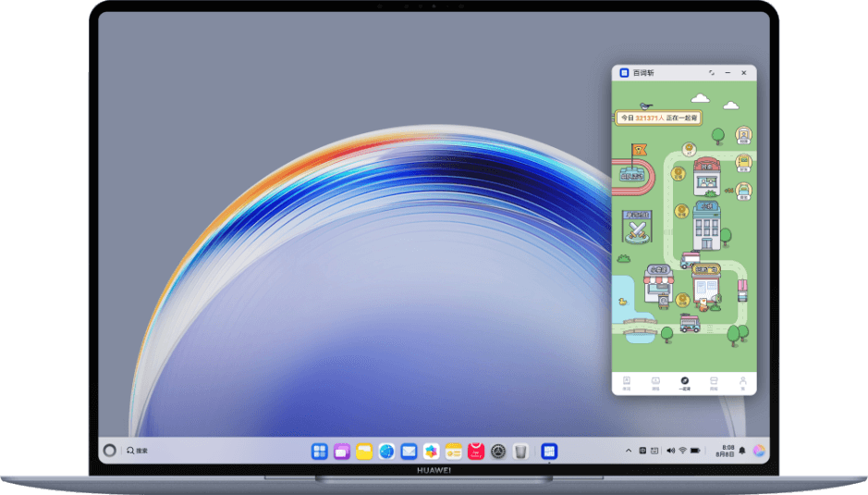Open the red-roof building with two people
This screenshot has width=868, height=495.
point(707,177)
